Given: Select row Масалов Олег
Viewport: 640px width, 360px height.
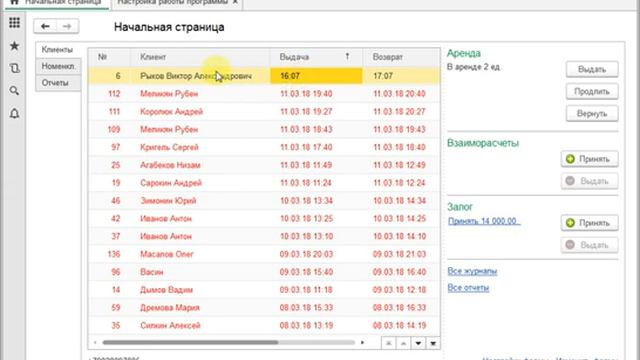Looking at the screenshot, I should point(264,254).
